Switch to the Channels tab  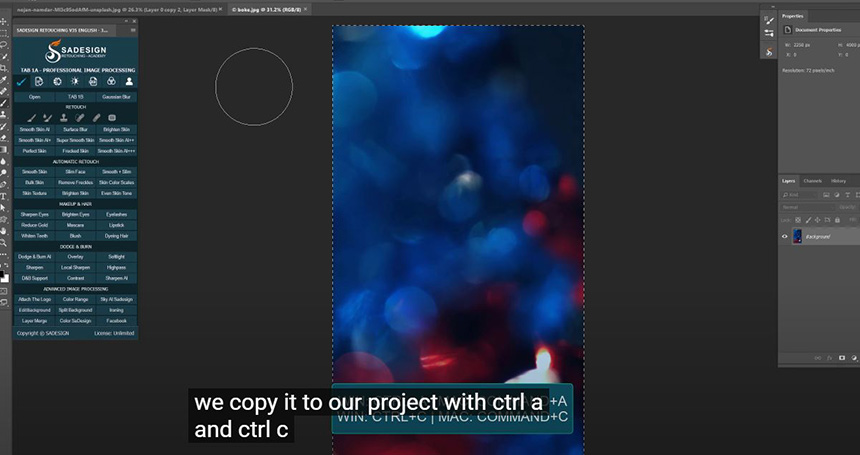[812, 181]
